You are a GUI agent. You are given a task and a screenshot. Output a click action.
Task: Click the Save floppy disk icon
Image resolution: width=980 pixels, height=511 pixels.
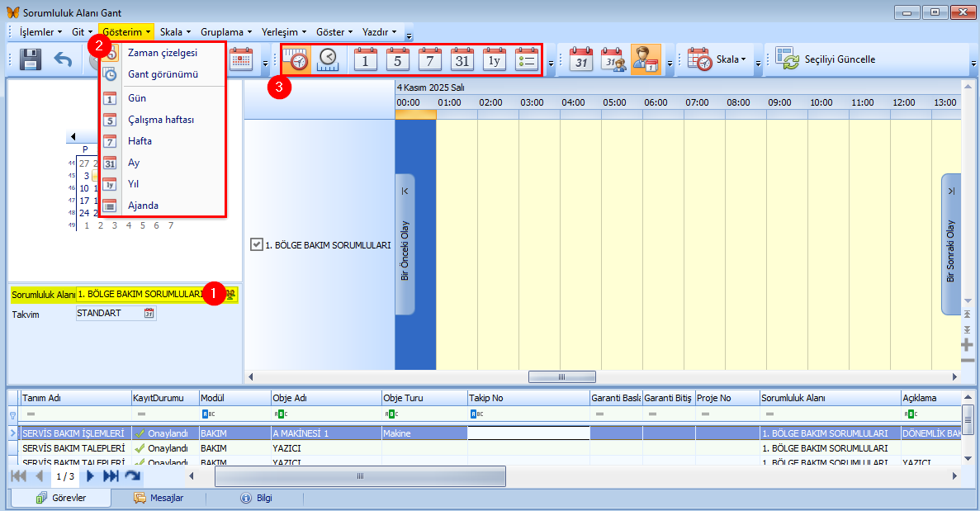coord(31,60)
